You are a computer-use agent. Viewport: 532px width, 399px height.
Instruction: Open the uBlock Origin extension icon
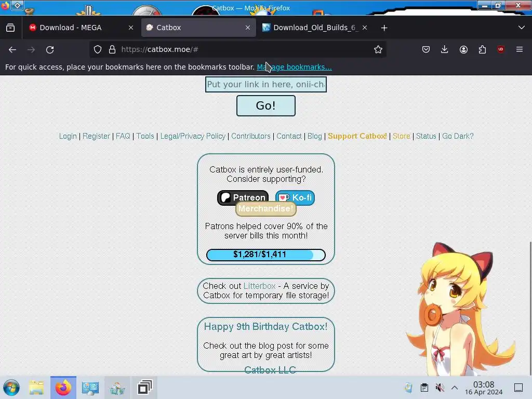[500, 49]
